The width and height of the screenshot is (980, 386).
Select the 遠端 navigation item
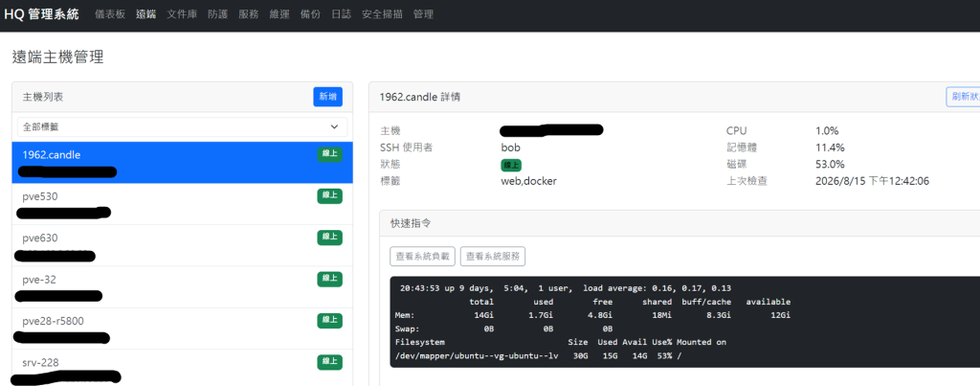146,14
